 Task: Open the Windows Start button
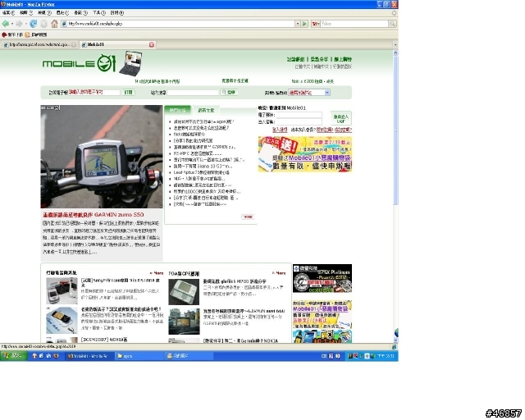click(14, 356)
